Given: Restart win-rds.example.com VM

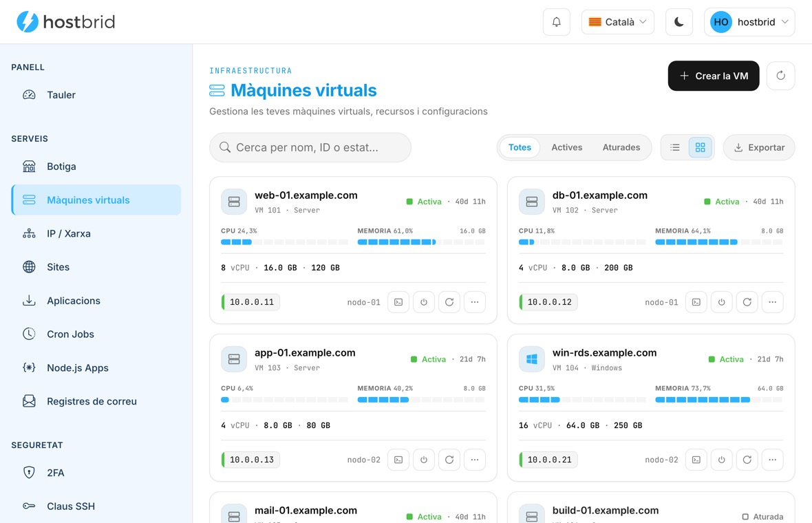Looking at the screenshot, I should 747,459.
